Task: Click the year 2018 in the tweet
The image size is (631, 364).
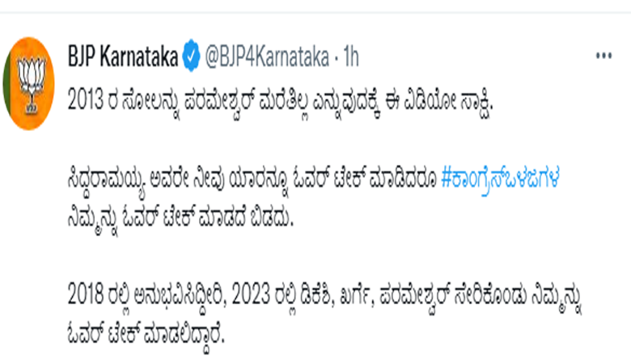Action: click(85, 294)
